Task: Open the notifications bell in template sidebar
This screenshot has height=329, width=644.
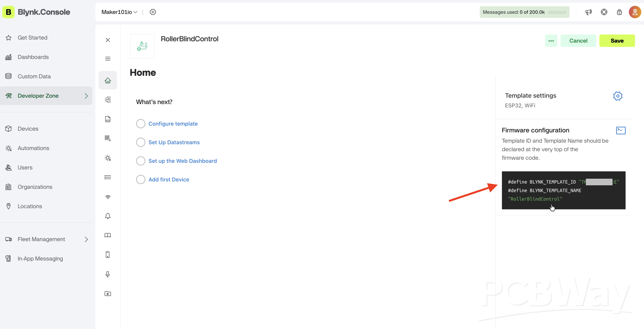Action: (108, 216)
